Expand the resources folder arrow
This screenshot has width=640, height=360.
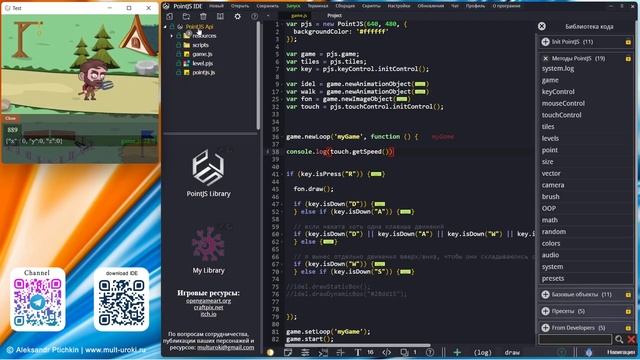pos(172,36)
